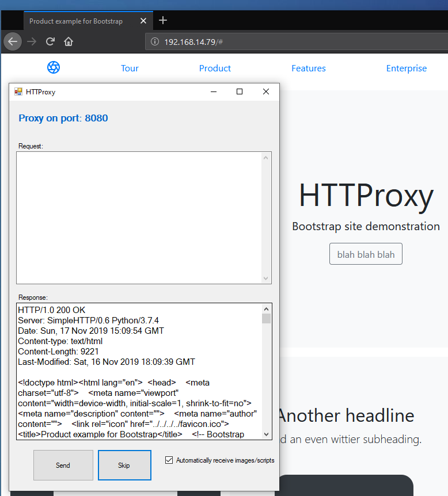Close the HTTProxy window
The height and width of the screenshot is (496, 448).
266,91
